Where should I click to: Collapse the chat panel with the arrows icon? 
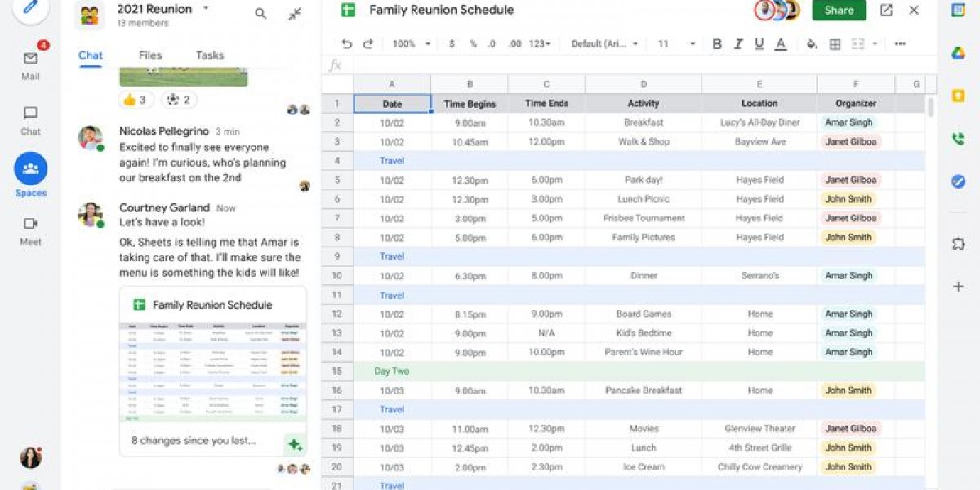coord(295,14)
